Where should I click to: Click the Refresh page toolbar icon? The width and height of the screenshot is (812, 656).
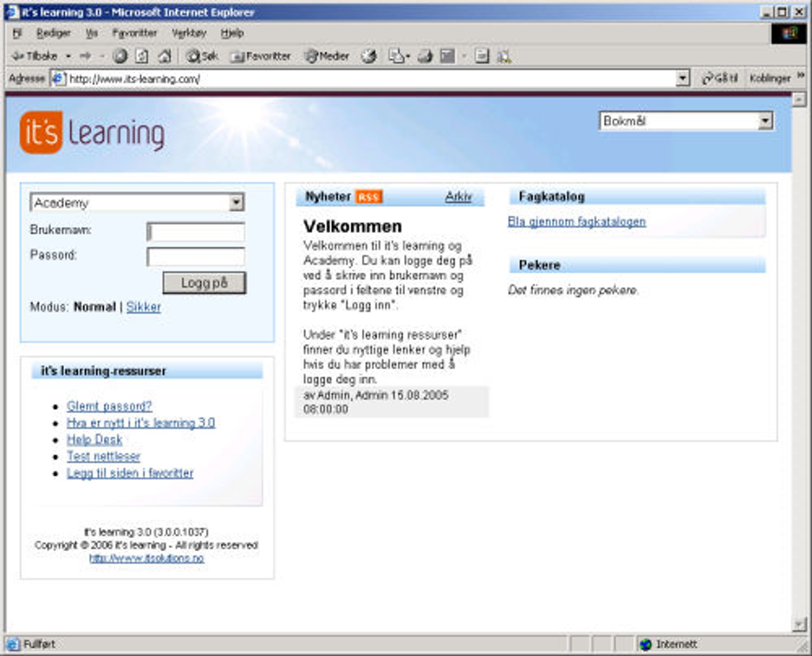141,56
